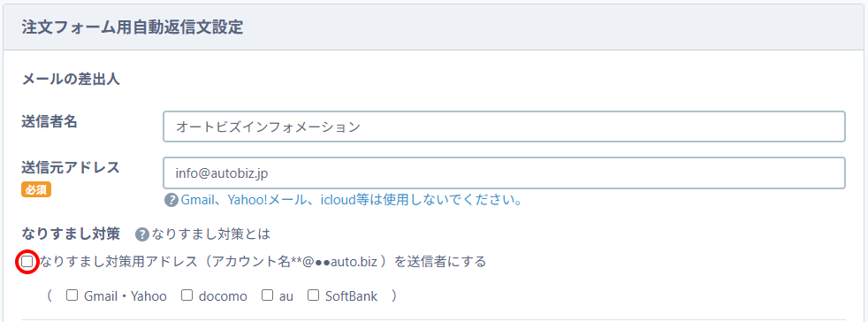The image size is (868, 322).
Task: Click the docomo label text
Action: pyautogui.click(x=223, y=296)
